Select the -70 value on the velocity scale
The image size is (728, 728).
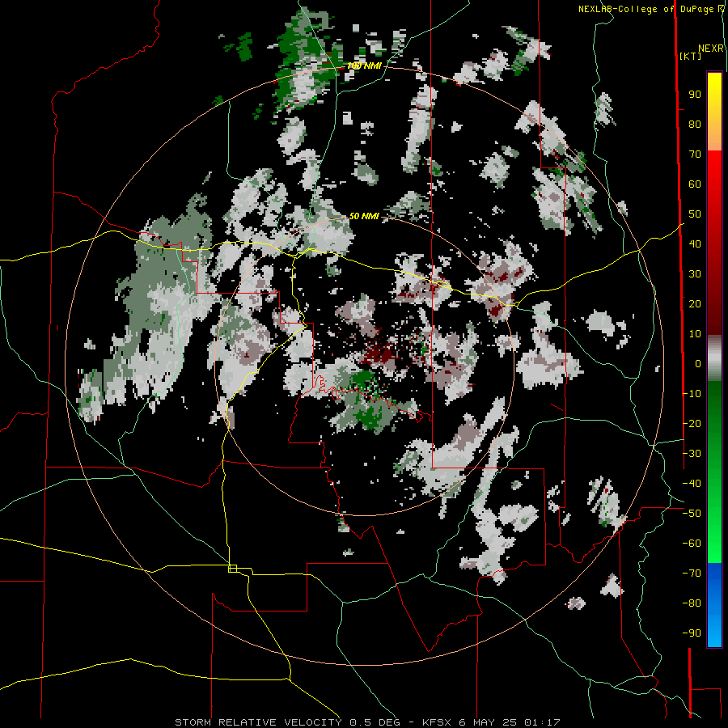692,573
